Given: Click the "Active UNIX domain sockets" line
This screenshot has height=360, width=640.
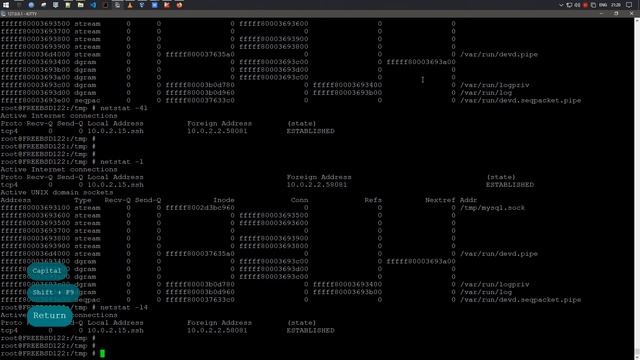Looking at the screenshot, I should (57, 192).
